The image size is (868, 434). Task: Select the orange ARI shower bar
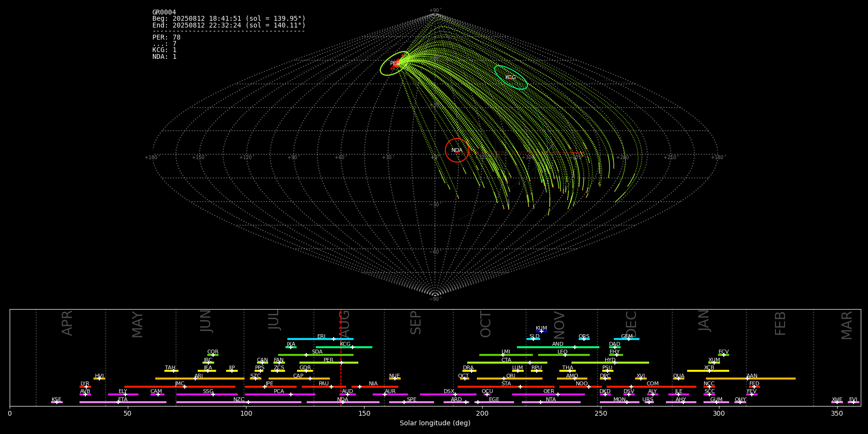pos(200,379)
